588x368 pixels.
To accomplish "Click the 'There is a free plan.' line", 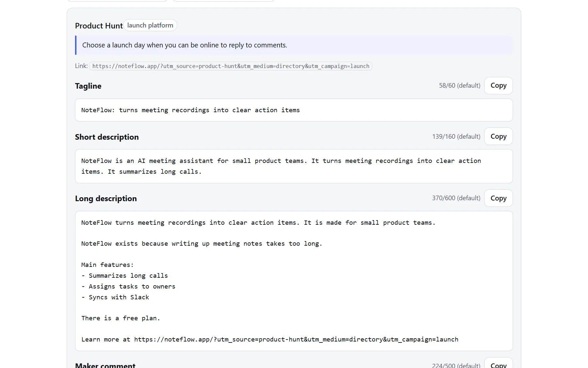I will [121, 318].
